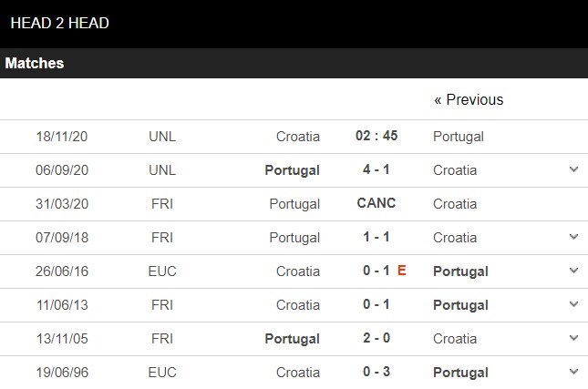Open the 11/06/13 match dropdown arrow
This screenshot has height=389, width=588.
[x=573, y=304]
